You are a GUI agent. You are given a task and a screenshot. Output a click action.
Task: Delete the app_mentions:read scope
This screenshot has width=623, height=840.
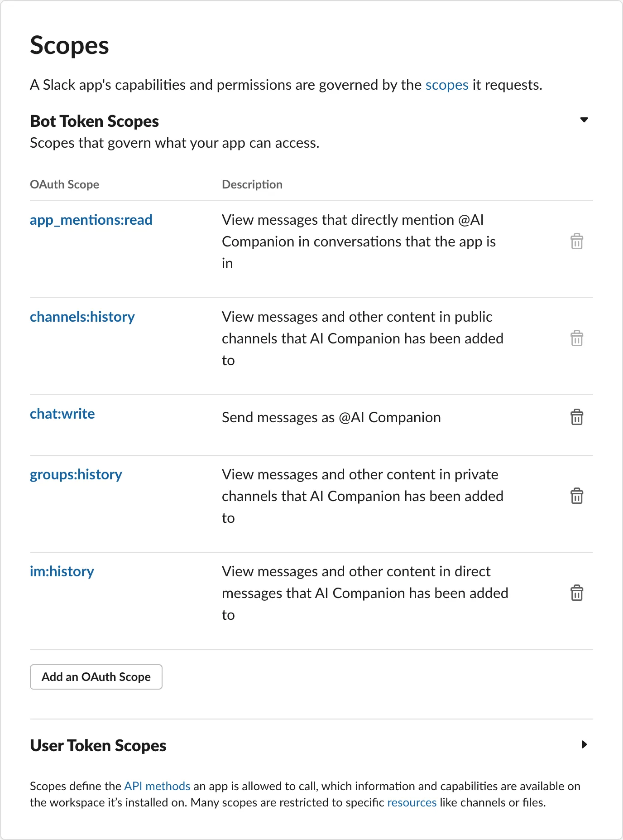tap(576, 242)
